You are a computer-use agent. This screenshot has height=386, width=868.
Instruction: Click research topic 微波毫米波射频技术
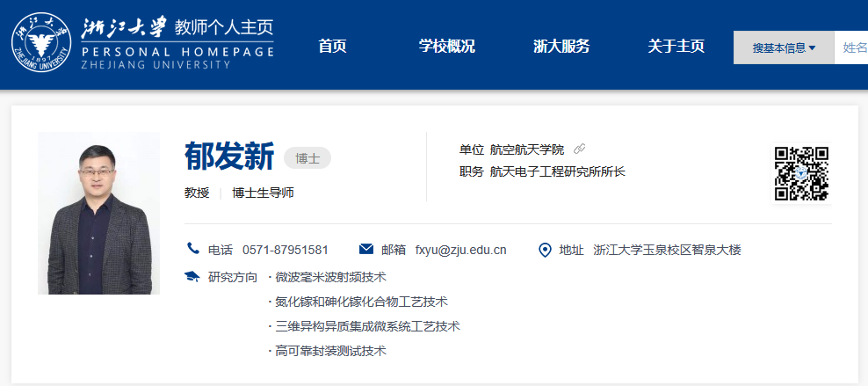[x=330, y=276]
